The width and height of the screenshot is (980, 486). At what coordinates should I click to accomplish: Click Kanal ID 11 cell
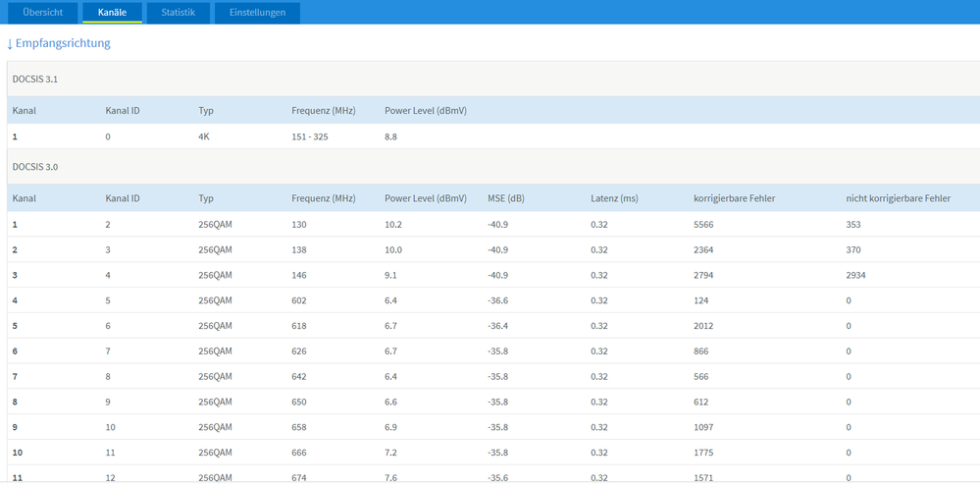(x=110, y=453)
